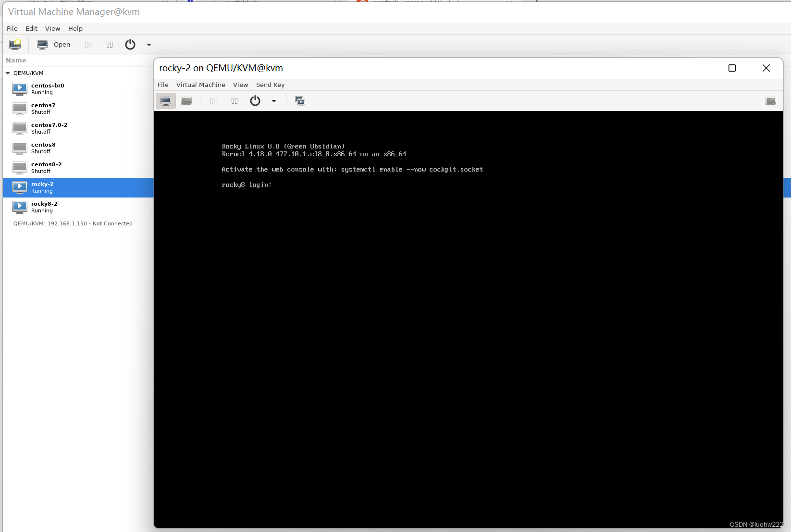
Task: Select the running centos-br0 virtual machine
Action: coord(48,88)
